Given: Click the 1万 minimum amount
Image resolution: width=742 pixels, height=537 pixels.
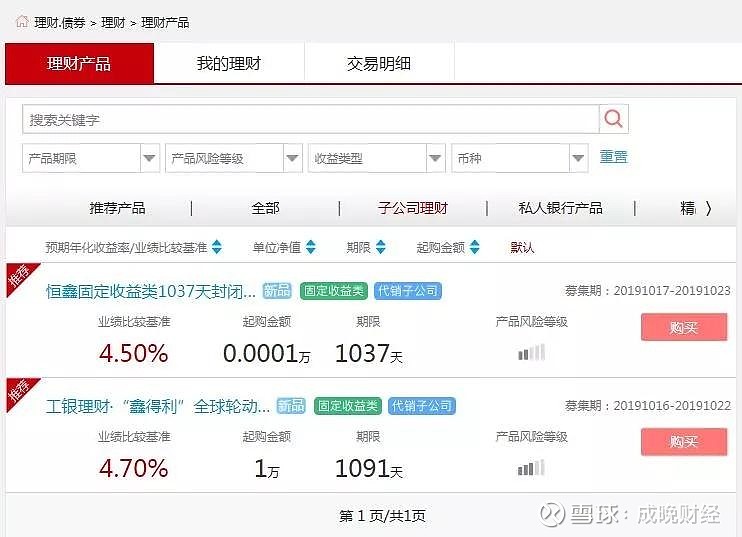Looking at the screenshot, I should tap(267, 468).
